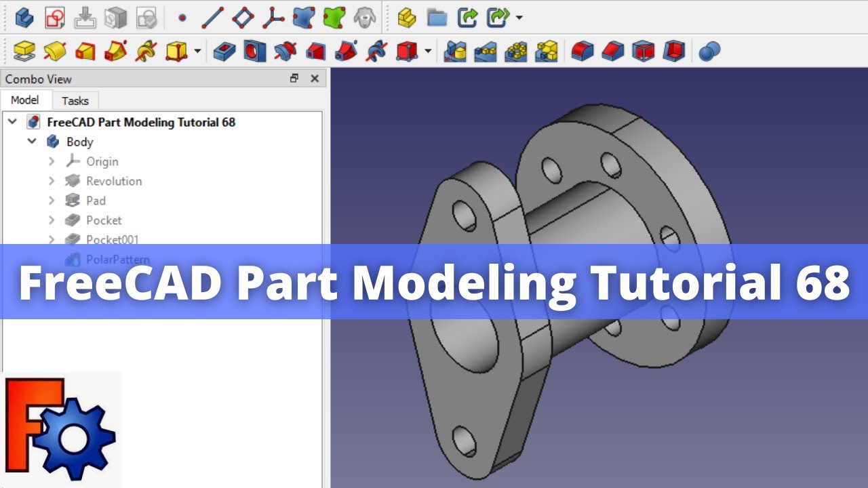Create a datum point
This screenshot has width=868, height=488.
click(x=182, y=18)
